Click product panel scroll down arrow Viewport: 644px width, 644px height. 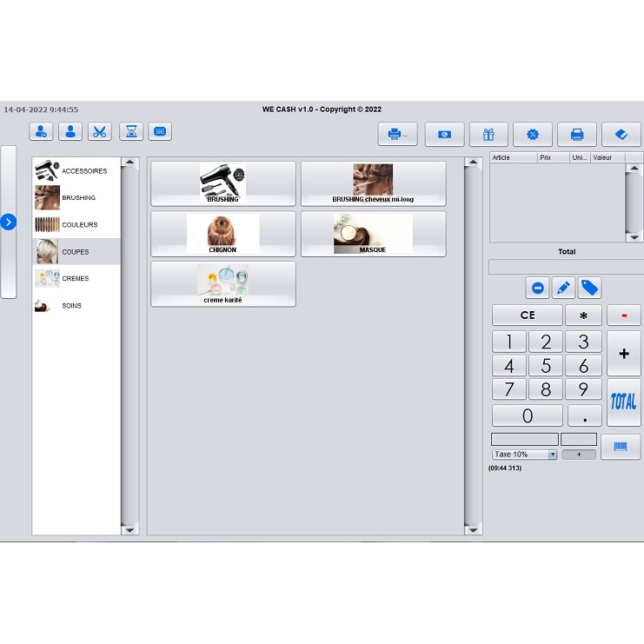[x=473, y=530]
